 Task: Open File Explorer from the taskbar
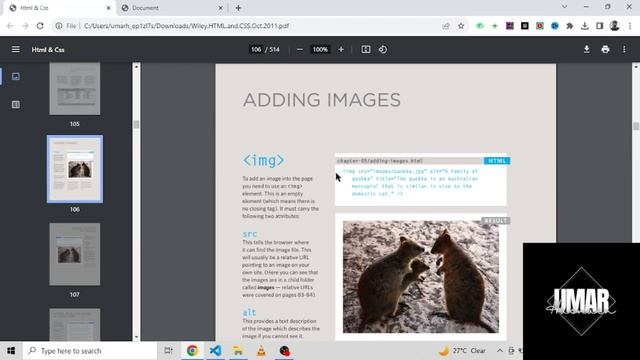238,351
